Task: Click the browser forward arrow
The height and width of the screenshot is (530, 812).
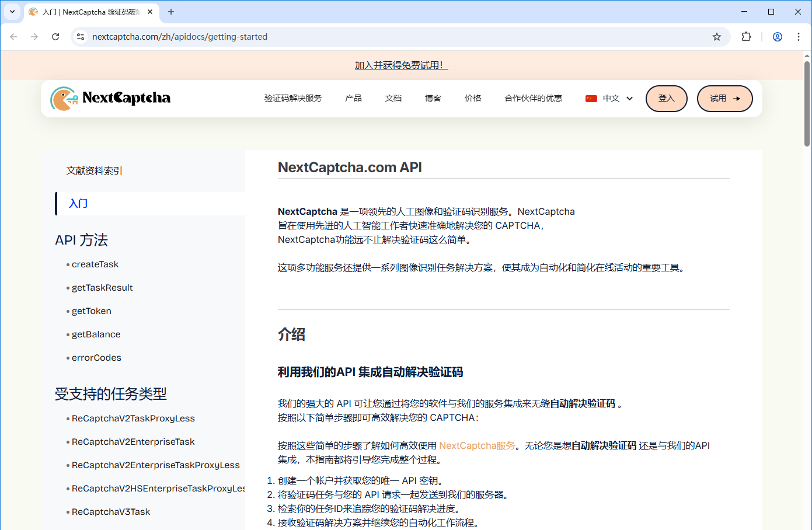Action: click(34, 37)
